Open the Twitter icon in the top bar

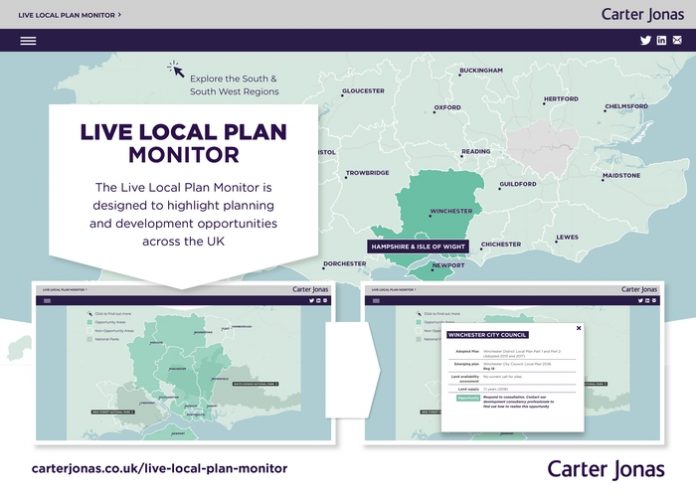pyautogui.click(x=645, y=41)
